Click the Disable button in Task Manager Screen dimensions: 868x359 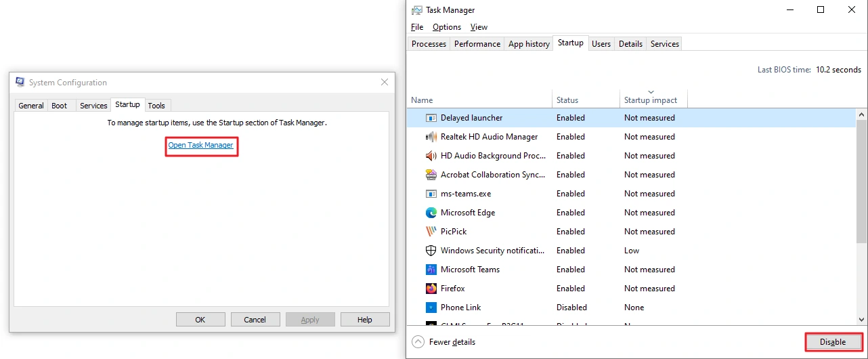[833, 342]
